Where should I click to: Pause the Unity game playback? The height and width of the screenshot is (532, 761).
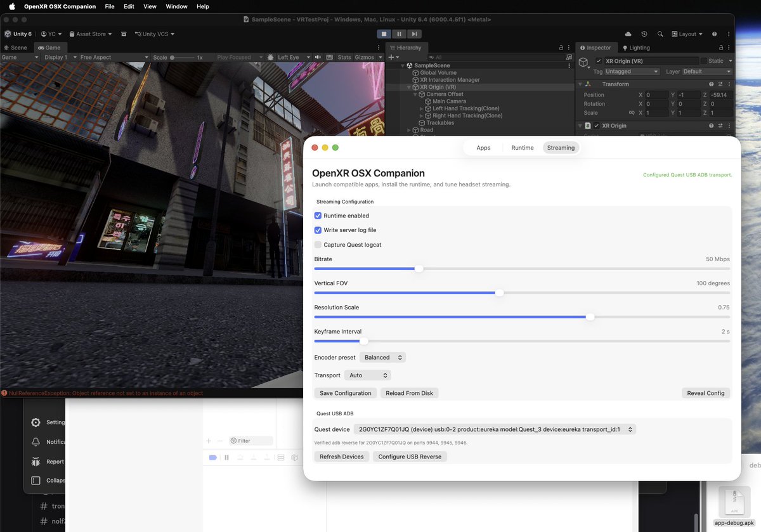coord(399,34)
